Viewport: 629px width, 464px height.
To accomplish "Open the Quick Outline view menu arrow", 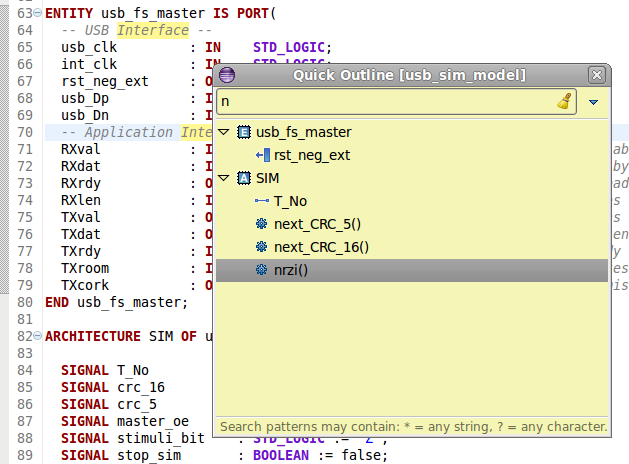I will click(594, 101).
